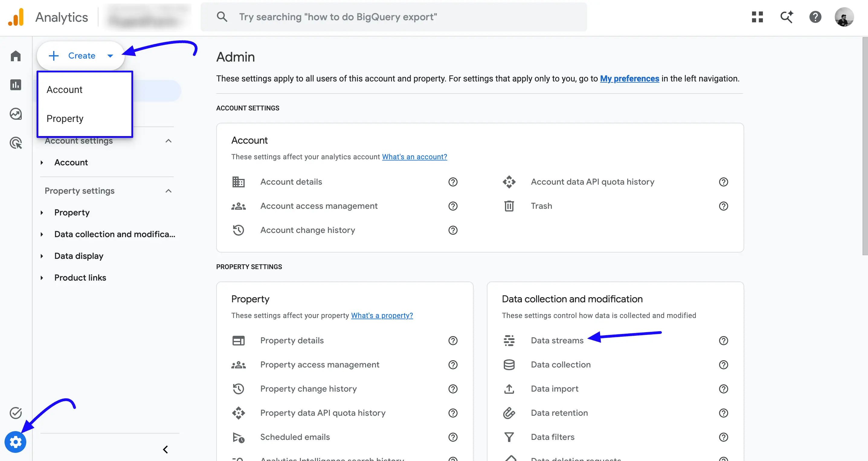Open the Trash item

[x=542, y=206]
